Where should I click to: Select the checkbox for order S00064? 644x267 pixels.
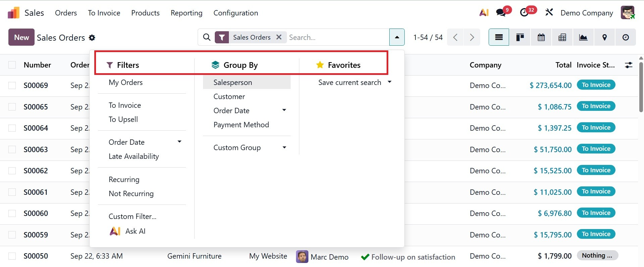(x=12, y=128)
